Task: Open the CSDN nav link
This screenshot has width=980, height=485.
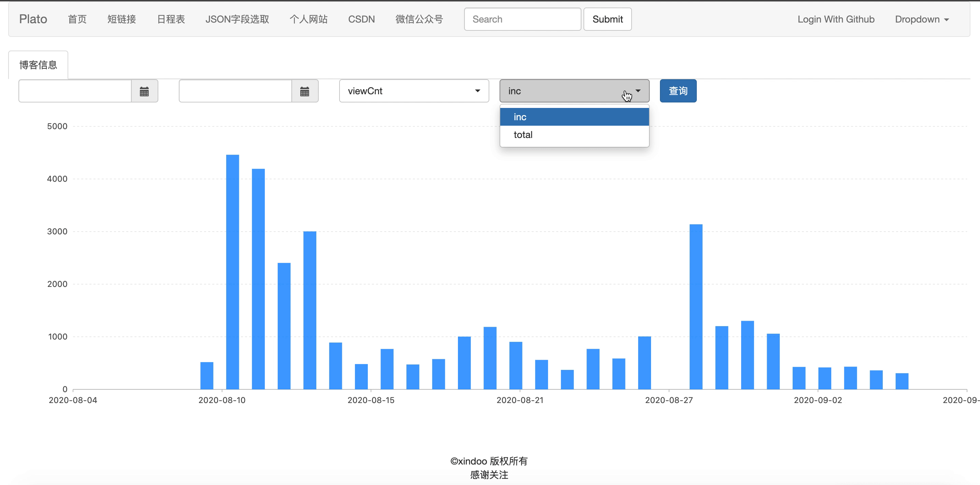Action: (361, 19)
